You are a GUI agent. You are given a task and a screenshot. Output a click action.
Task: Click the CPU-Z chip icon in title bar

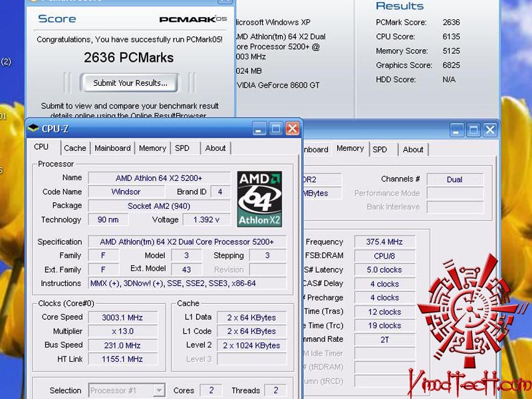coord(33,128)
